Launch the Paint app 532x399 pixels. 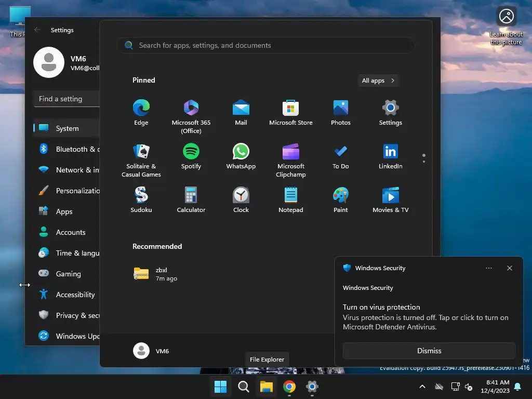341,200
